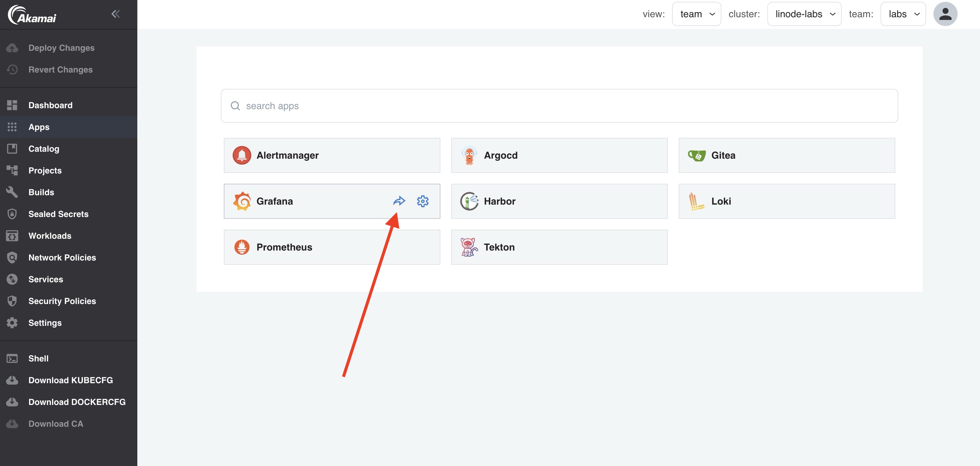Click Download KUBECFG link

tap(70, 380)
